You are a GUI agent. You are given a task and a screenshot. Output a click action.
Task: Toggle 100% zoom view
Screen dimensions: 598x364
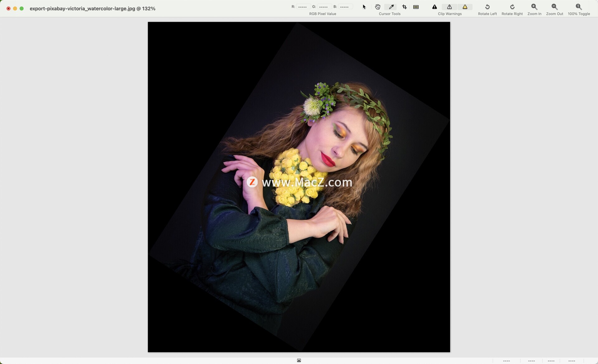click(579, 9)
